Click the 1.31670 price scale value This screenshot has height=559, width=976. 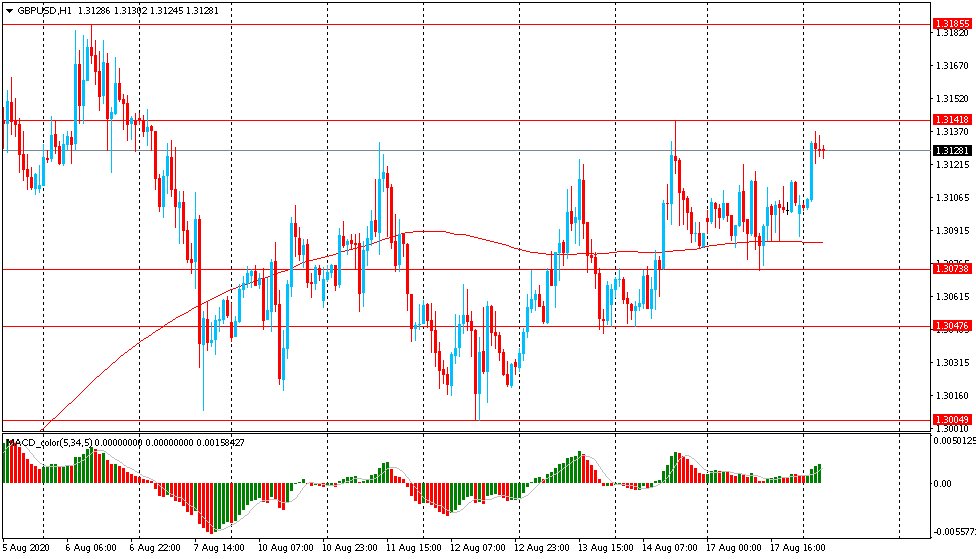pos(950,66)
